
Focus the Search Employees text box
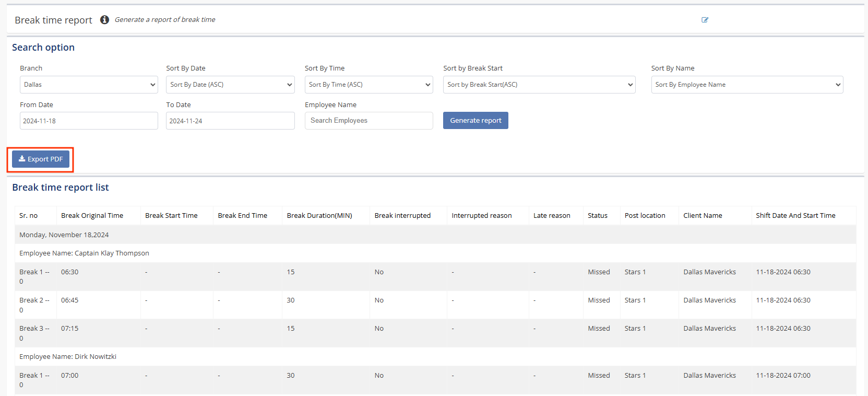(368, 121)
